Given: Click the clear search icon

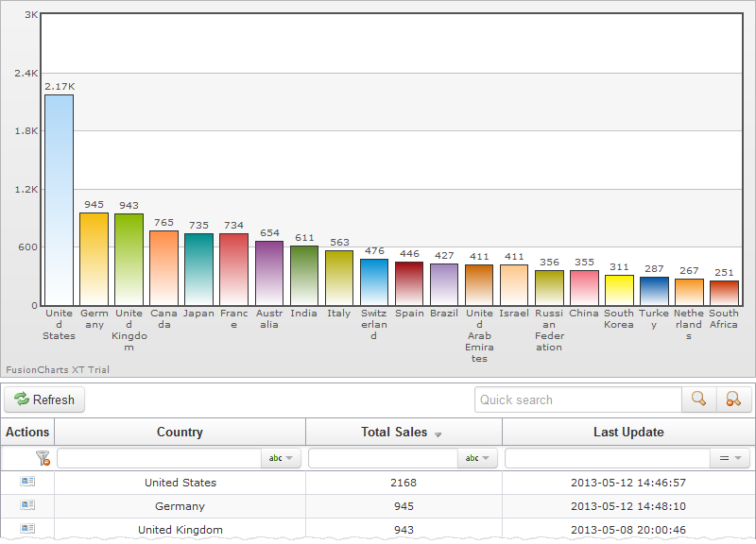Looking at the screenshot, I should pyautogui.click(x=733, y=399).
